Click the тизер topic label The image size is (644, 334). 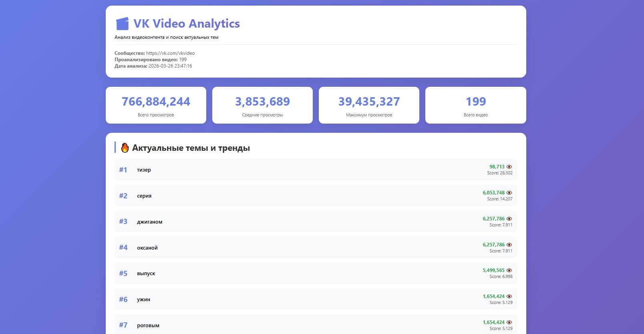144,170
